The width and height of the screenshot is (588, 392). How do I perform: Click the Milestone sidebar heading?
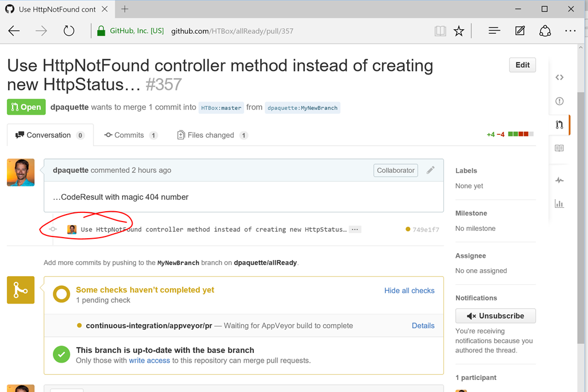click(x=471, y=214)
